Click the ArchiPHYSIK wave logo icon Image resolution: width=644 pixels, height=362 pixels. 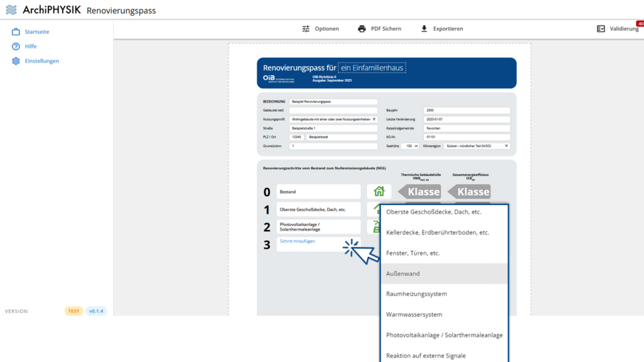pos(11,10)
